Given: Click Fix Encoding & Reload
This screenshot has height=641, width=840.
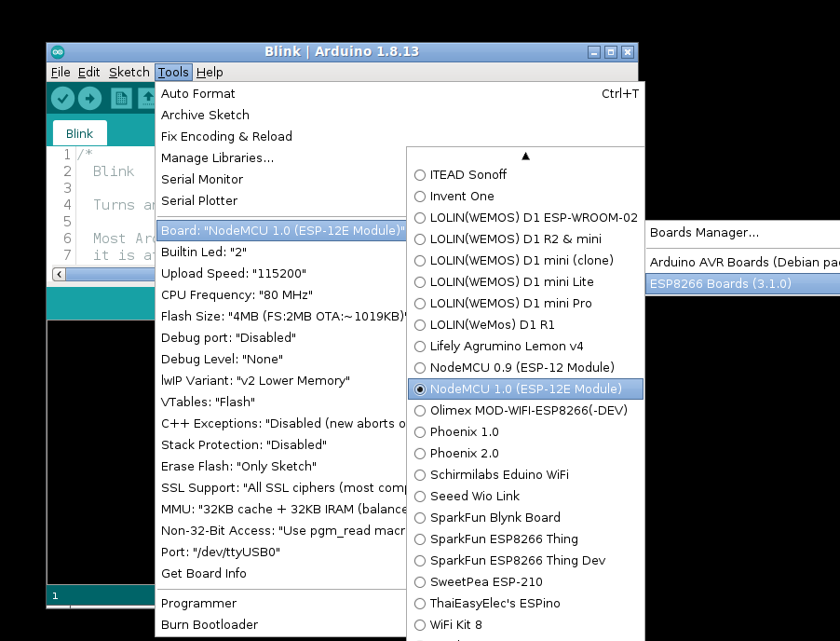Looking at the screenshot, I should 400,137.
